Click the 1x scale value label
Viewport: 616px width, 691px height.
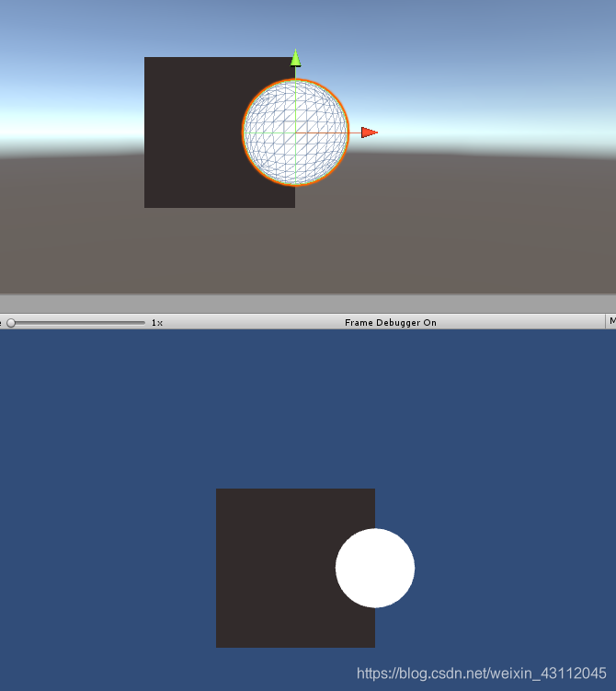(157, 323)
